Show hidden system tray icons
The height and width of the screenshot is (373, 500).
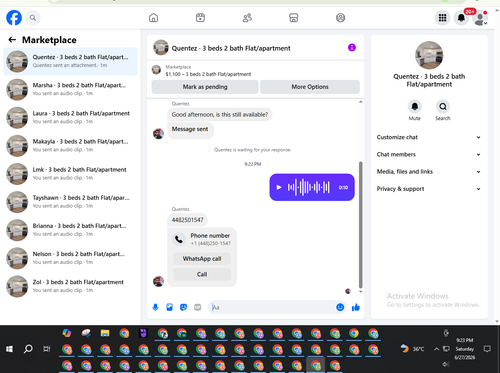click(436, 349)
